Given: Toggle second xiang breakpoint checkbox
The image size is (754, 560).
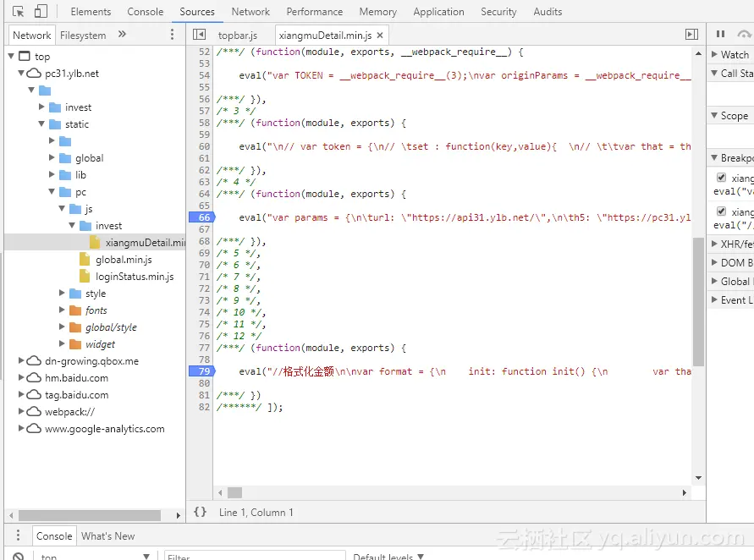Looking at the screenshot, I should click(x=721, y=211).
